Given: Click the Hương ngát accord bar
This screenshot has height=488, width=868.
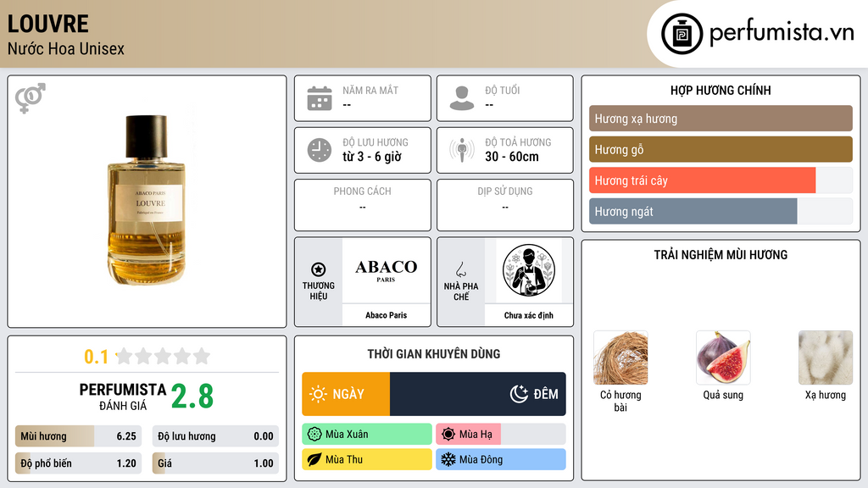Looking at the screenshot, I should tap(721, 211).
